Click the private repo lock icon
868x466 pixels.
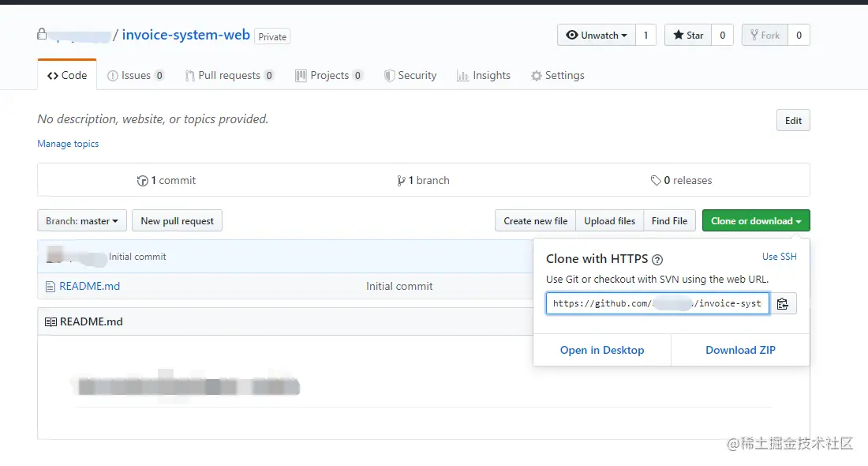42,34
